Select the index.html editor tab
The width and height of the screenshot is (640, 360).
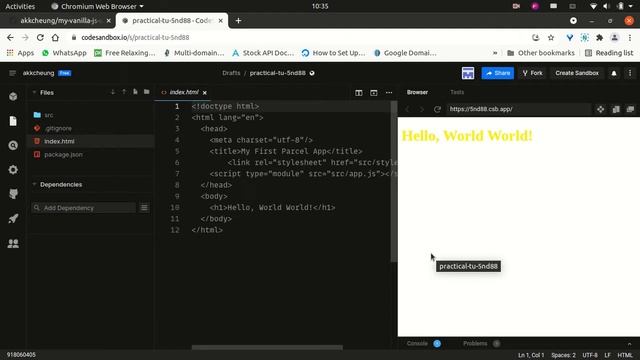[x=184, y=92]
